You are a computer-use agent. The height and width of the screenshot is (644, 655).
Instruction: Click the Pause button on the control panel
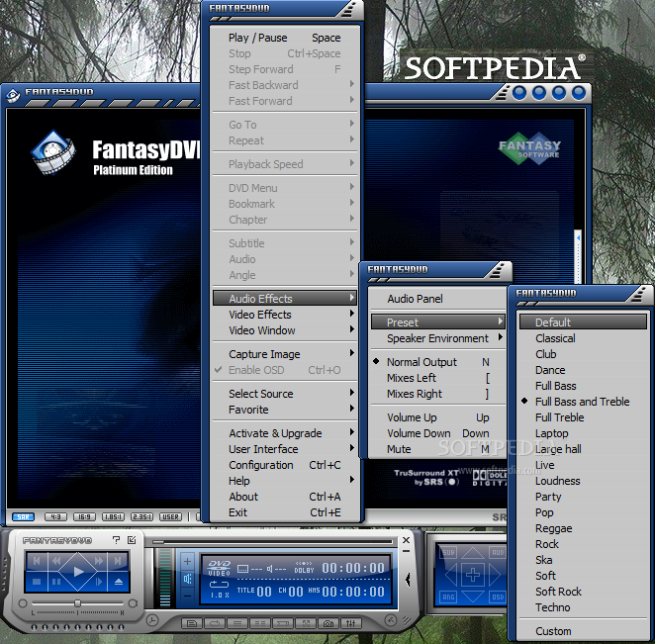pos(56,582)
